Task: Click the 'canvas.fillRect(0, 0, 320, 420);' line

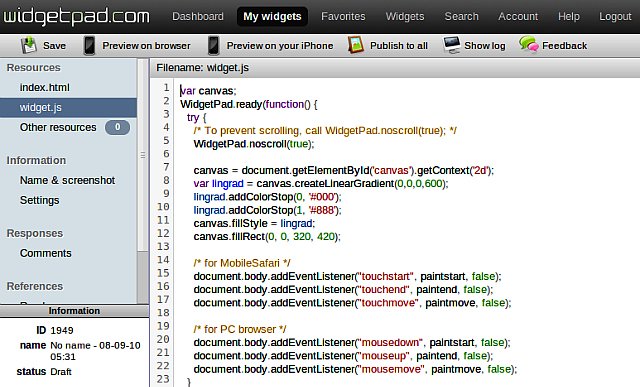Action: tap(267, 236)
